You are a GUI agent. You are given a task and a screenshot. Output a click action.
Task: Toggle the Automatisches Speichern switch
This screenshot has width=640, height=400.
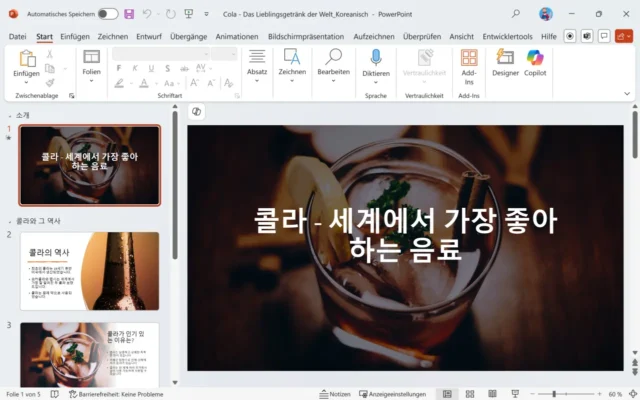107,14
